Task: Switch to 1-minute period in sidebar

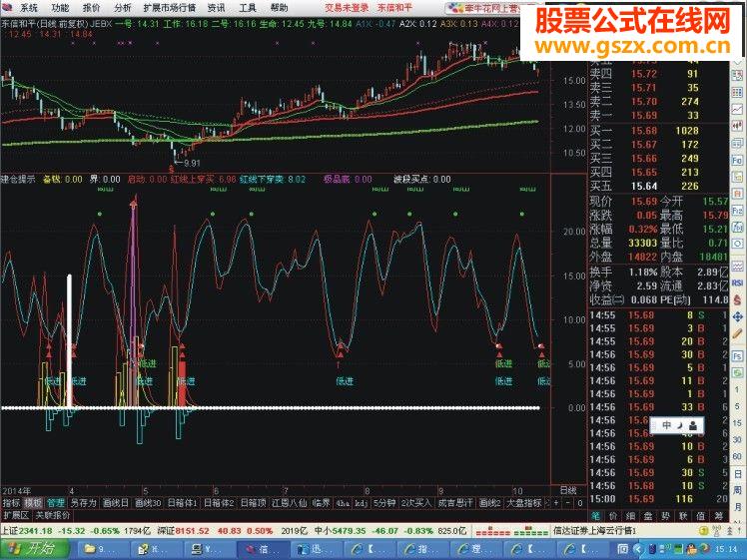Action: 737,389
